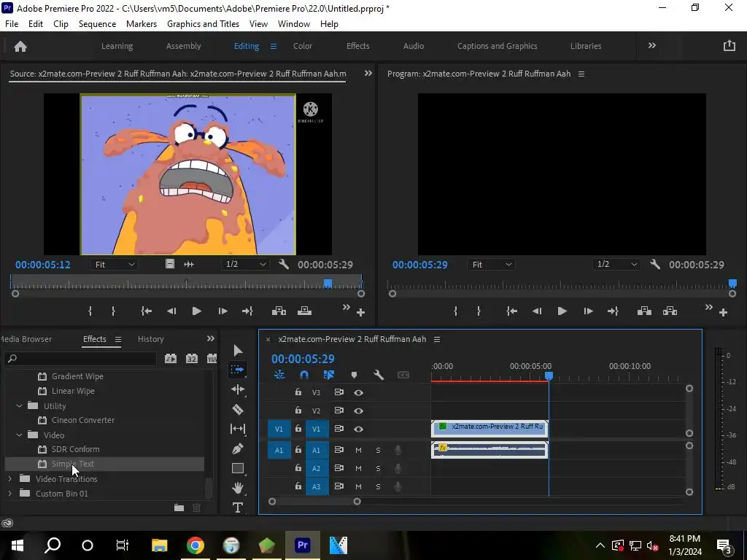
Task: Expand the Custom Bin 01 folder
Action: (10, 494)
